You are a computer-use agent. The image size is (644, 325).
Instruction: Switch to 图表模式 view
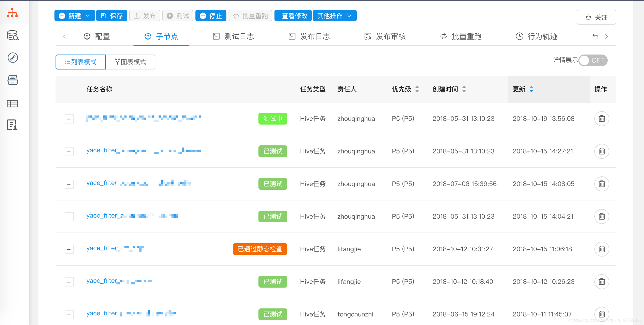(x=130, y=62)
